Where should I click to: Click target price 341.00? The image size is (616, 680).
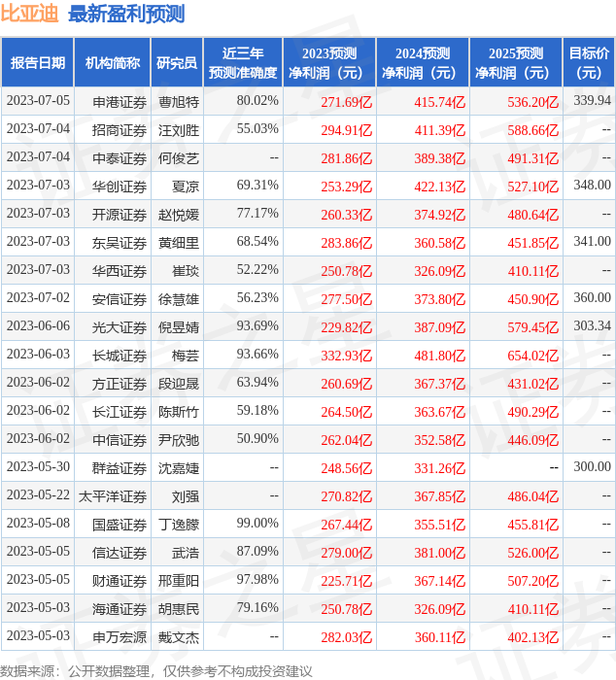(592, 242)
